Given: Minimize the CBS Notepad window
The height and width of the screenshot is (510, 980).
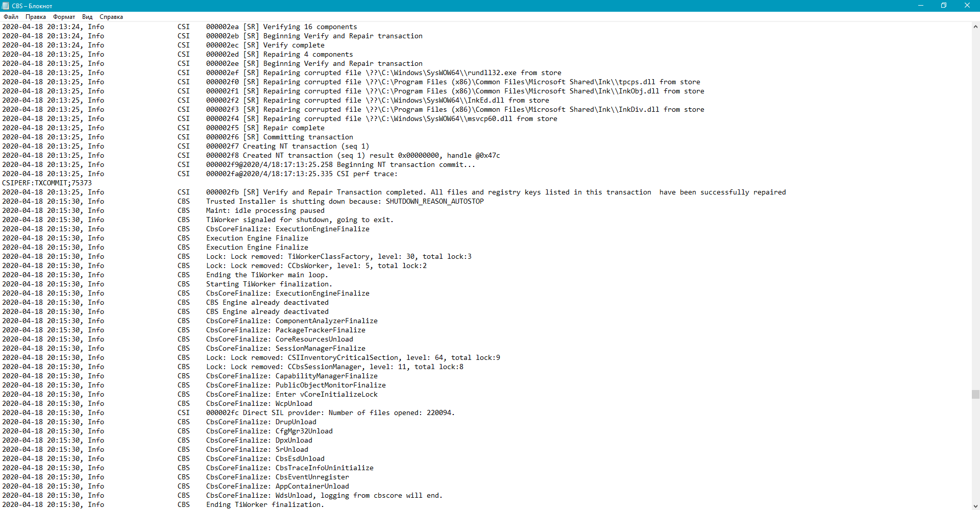Looking at the screenshot, I should tap(921, 6).
